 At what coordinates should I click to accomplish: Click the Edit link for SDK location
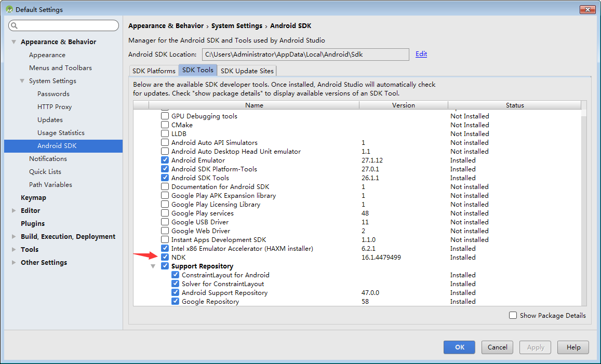[x=421, y=54]
